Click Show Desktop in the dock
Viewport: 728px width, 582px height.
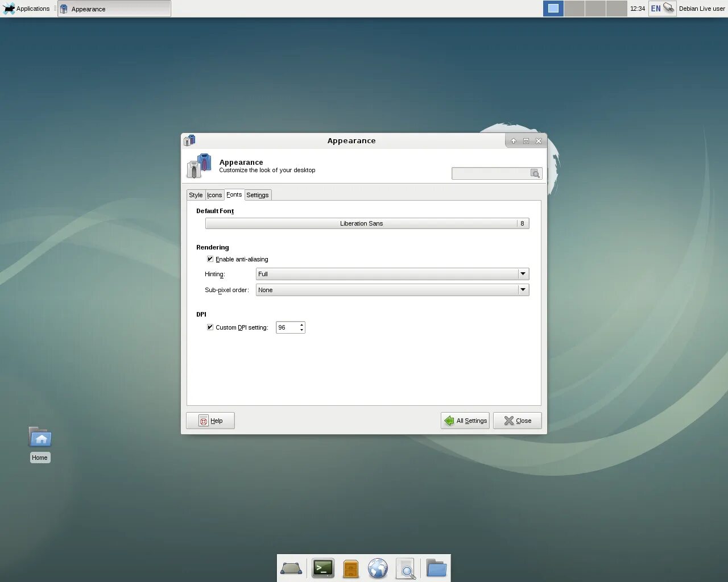click(291, 568)
